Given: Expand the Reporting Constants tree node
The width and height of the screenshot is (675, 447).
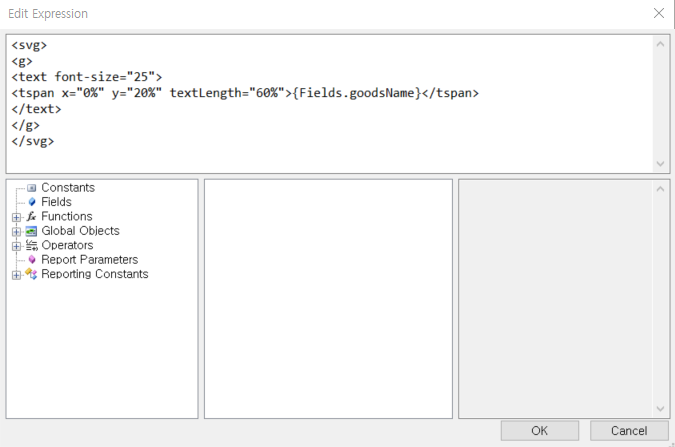Looking at the screenshot, I should [16, 275].
